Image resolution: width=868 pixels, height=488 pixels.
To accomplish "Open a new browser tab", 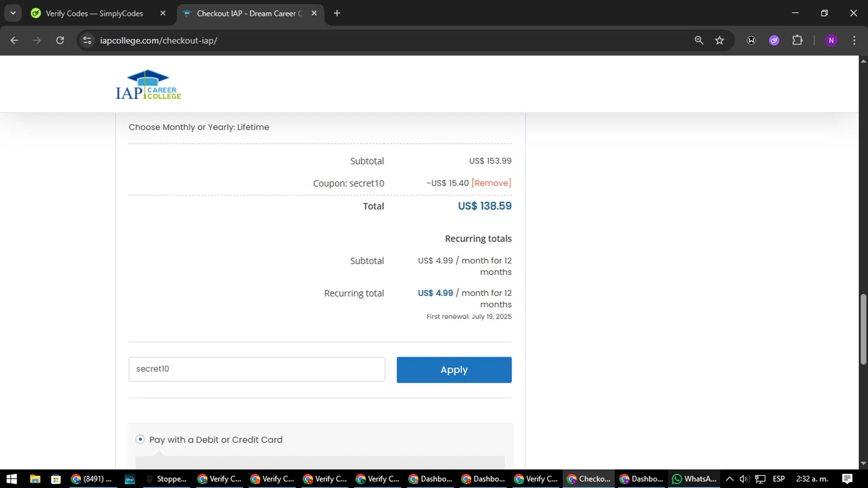I will coord(337,13).
